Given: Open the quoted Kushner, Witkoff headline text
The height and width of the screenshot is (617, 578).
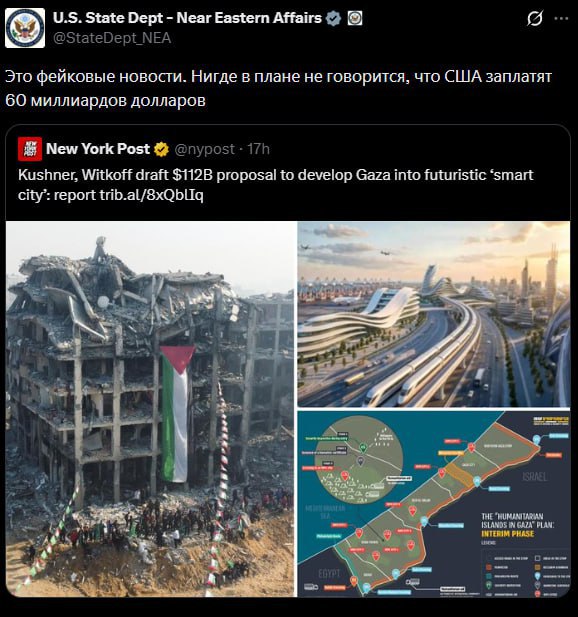Looking at the screenshot, I should pyautogui.click(x=275, y=185).
